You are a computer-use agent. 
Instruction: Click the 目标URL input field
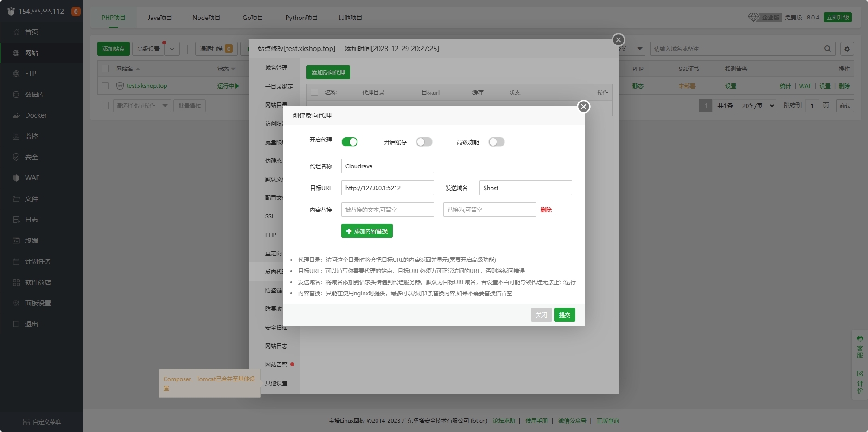coord(388,188)
